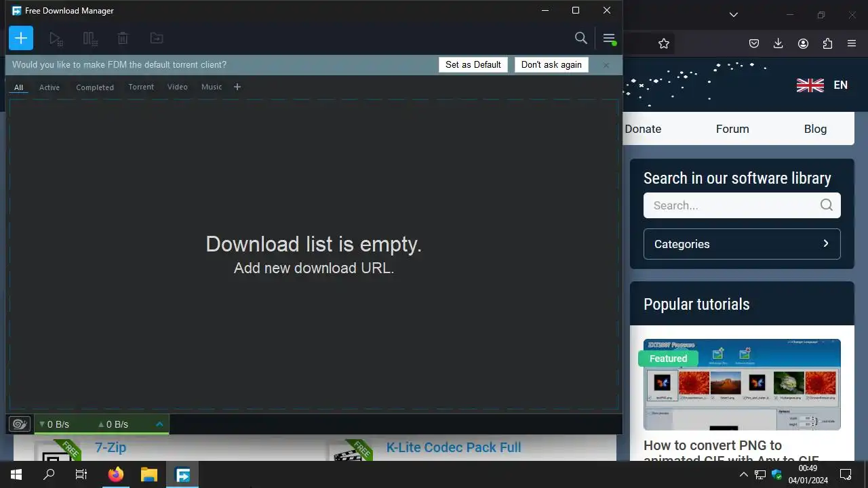Open the Blog link on website
Screen dimensions: 868x488
pos(815,129)
